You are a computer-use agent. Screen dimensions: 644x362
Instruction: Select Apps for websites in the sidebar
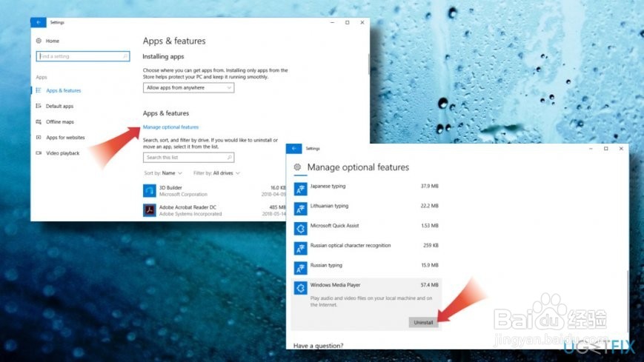[65, 137]
